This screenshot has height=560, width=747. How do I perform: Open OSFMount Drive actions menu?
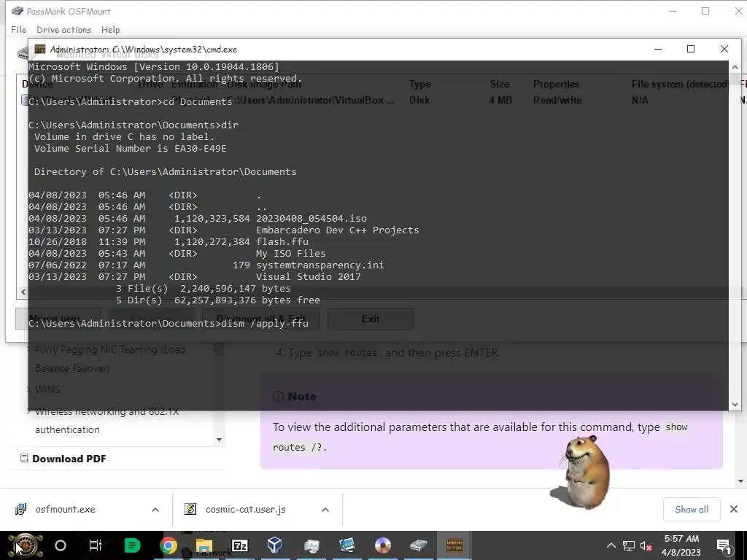[64, 29]
